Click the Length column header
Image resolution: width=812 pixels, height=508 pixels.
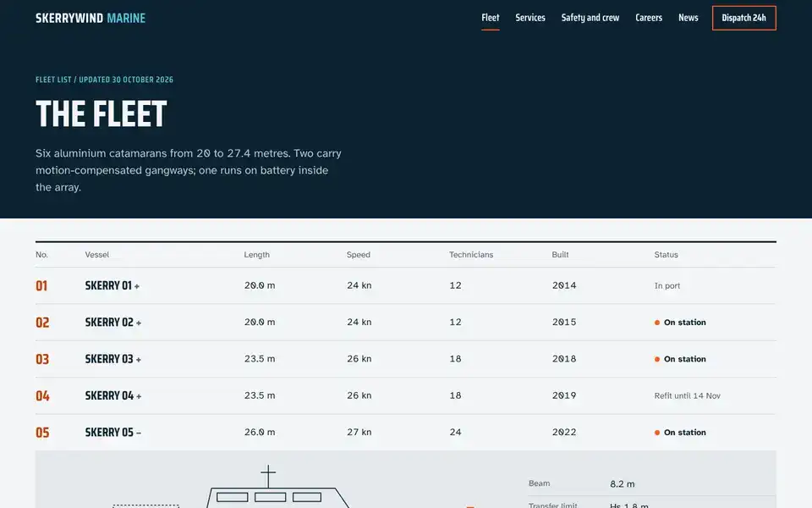(257, 255)
